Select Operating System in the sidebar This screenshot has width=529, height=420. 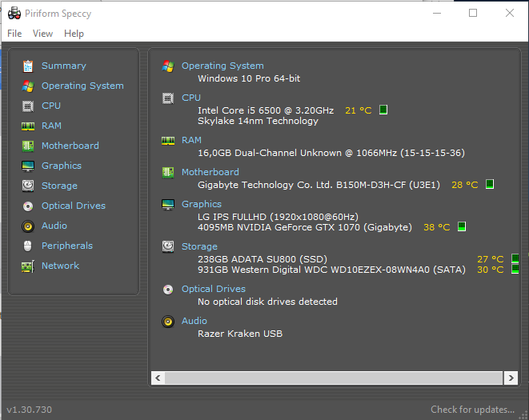(x=82, y=86)
